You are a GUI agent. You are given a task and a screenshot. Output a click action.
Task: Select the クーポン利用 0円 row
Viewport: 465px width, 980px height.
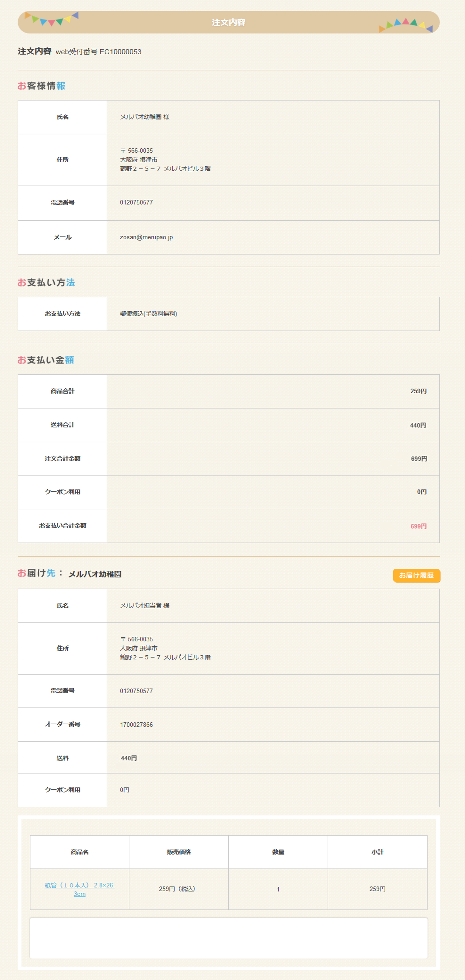click(x=229, y=492)
